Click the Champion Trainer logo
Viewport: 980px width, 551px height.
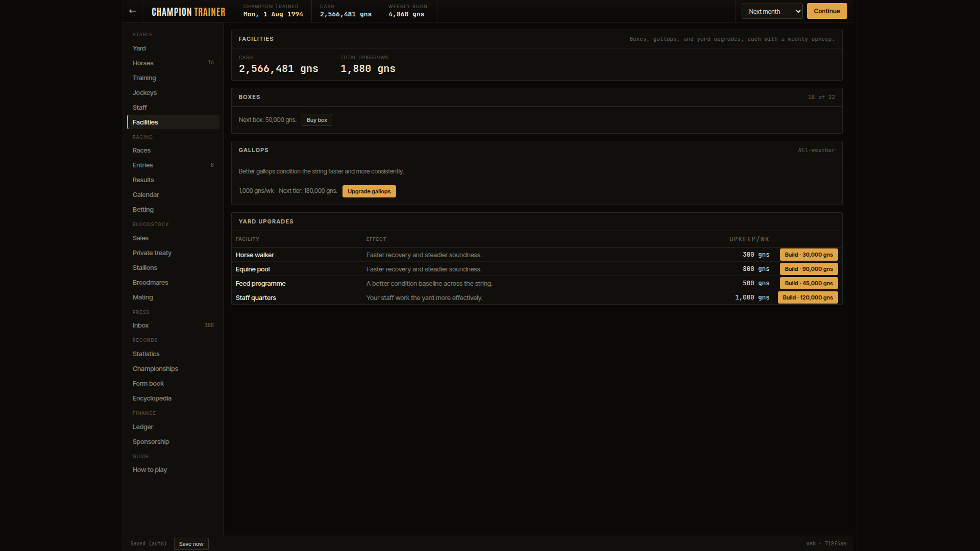tap(188, 12)
